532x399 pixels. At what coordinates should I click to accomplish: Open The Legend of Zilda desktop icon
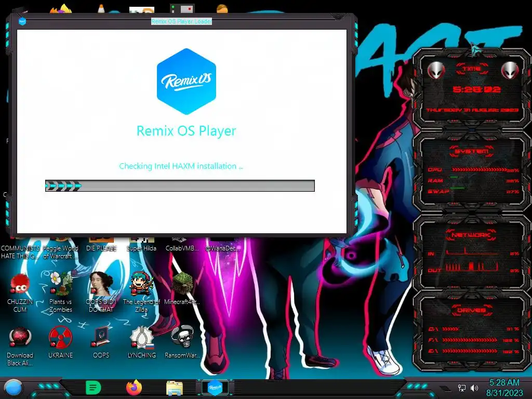coord(141,292)
